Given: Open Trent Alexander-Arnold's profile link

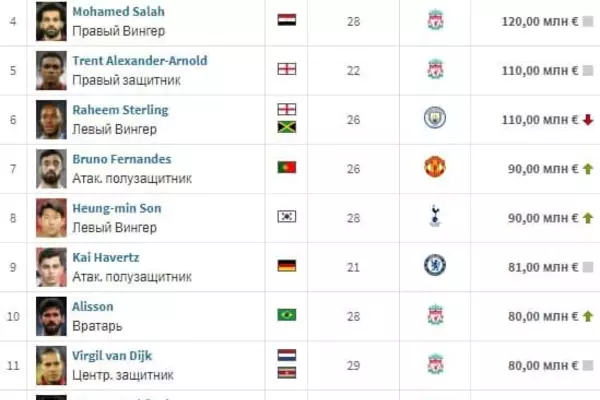Looking at the screenshot, I should (x=139, y=61).
